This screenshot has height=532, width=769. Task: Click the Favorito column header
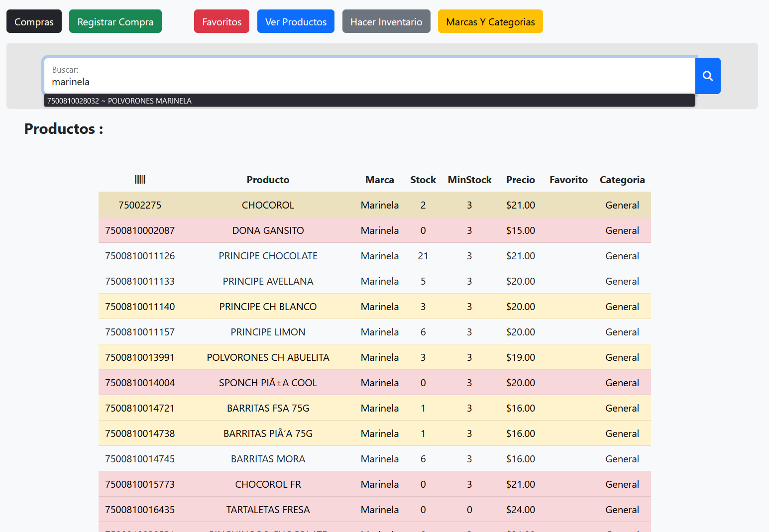click(568, 180)
